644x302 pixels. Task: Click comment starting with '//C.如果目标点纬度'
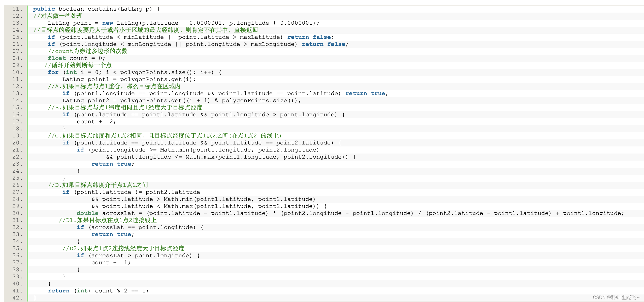[165, 136]
